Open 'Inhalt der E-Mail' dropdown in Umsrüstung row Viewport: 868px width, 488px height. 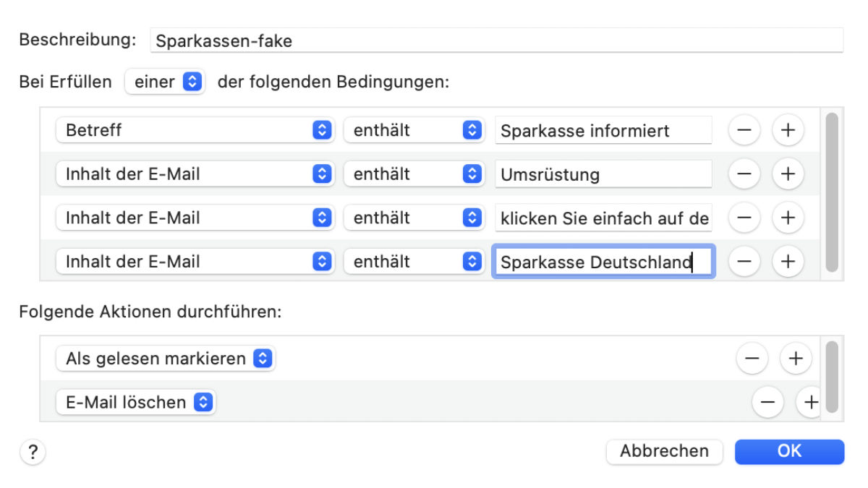click(x=195, y=174)
